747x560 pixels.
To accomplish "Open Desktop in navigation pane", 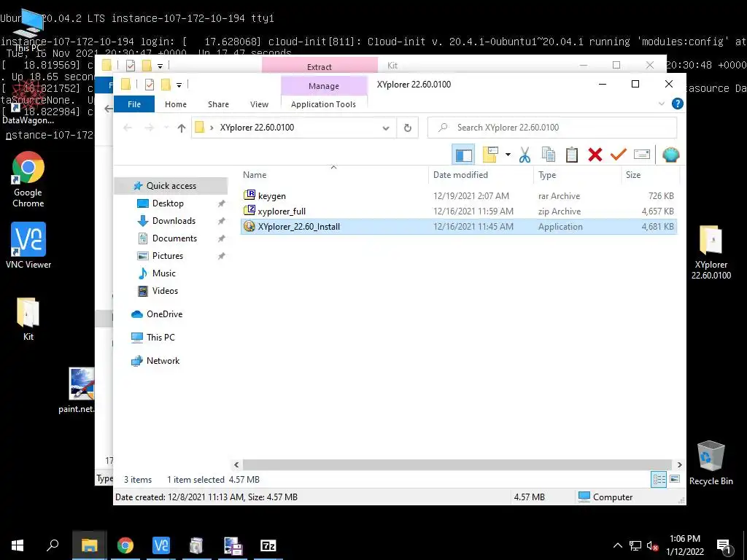I will coord(168,203).
